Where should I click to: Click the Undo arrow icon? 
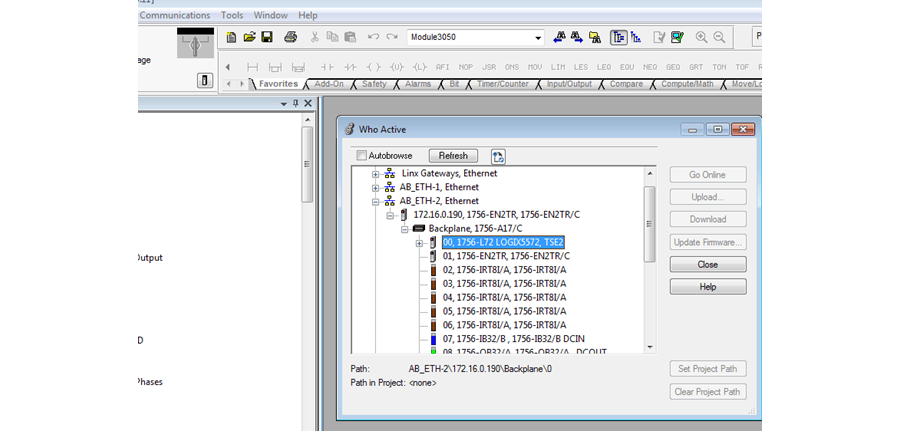click(x=374, y=37)
